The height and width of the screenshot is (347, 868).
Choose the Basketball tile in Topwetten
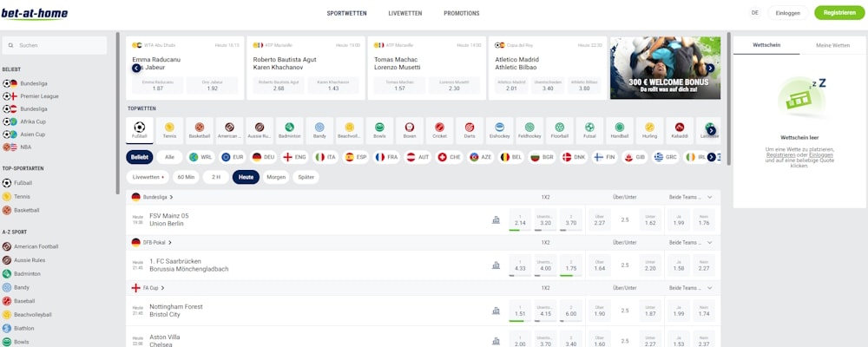coord(200,131)
